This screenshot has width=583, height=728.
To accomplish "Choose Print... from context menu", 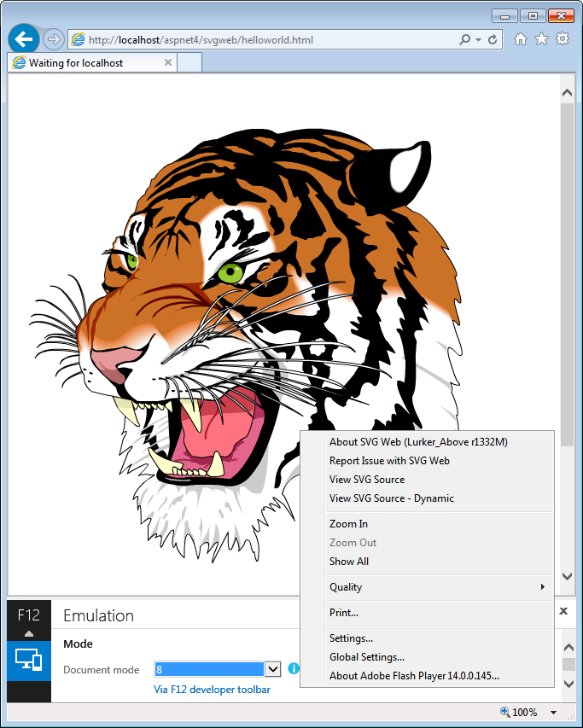I will click(x=427, y=613).
